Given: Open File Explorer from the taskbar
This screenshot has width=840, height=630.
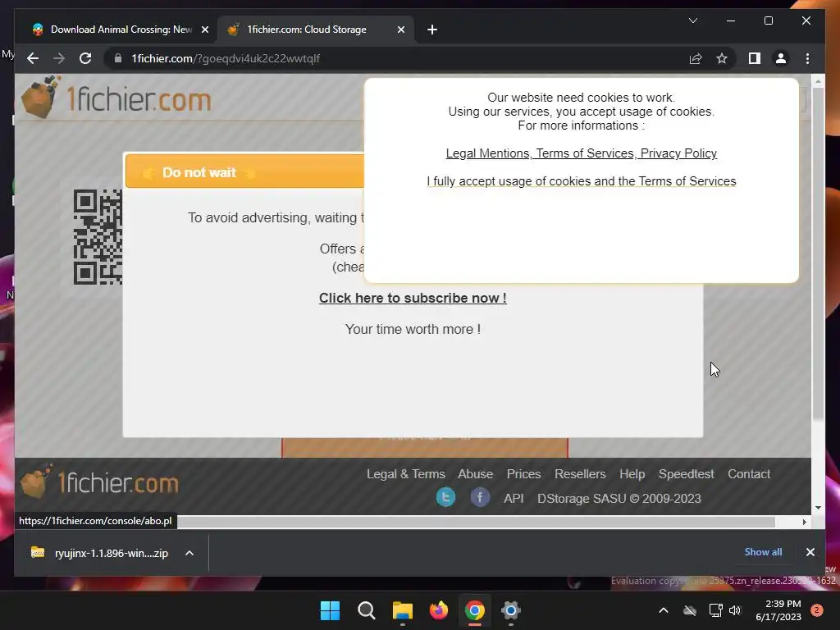Looking at the screenshot, I should pyautogui.click(x=402, y=610).
